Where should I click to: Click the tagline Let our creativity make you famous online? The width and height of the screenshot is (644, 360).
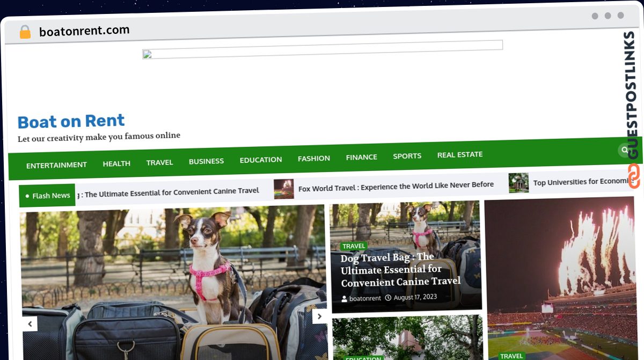(99, 137)
